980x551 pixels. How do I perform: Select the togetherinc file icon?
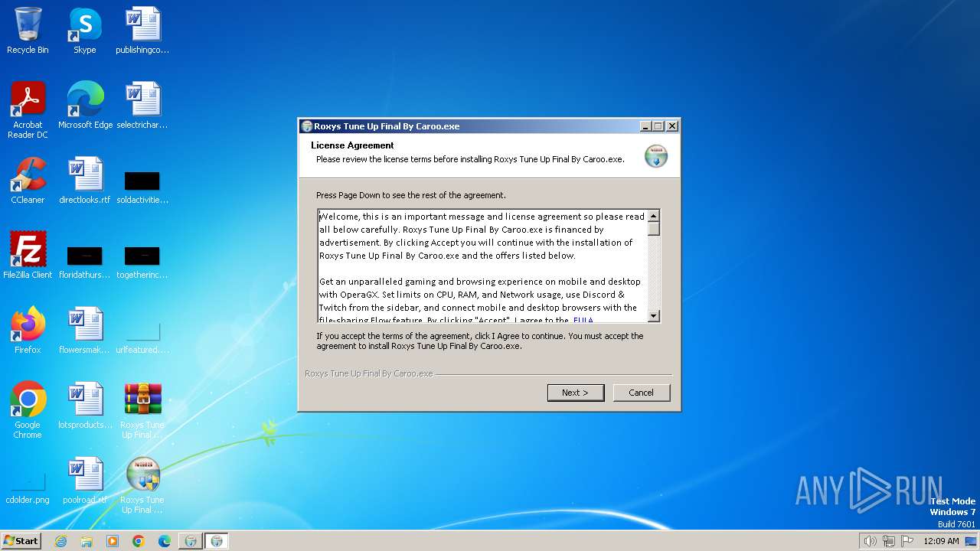(142, 262)
